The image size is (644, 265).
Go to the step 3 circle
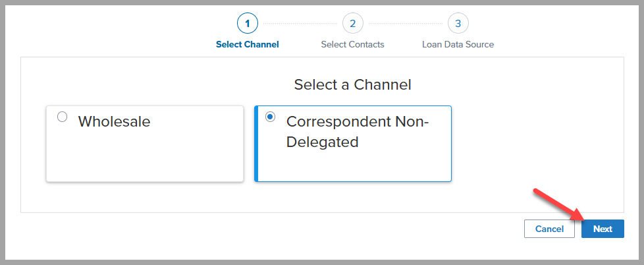(x=458, y=24)
